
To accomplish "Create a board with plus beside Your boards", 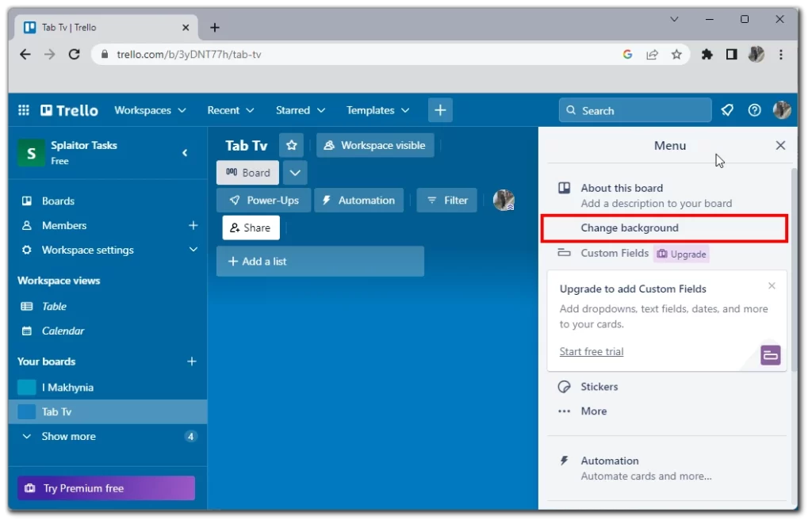I will tap(192, 361).
